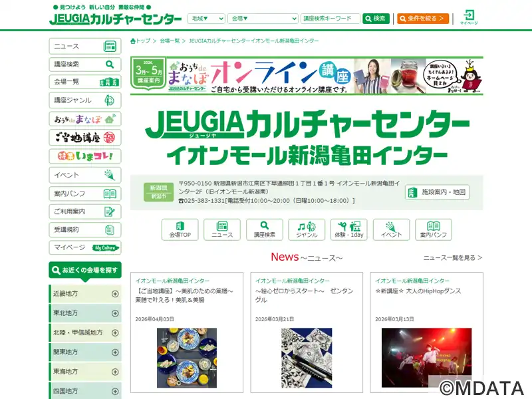Open the 会場 venue dropdown

tap(263, 19)
